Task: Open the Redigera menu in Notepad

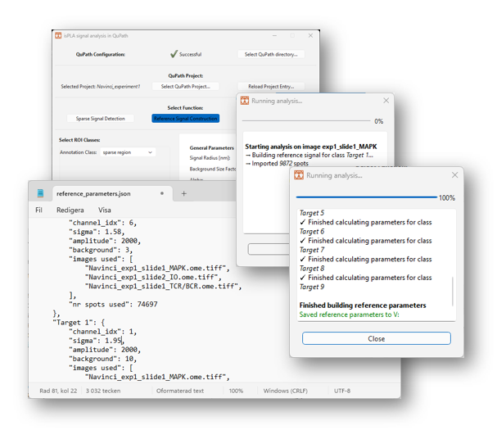Action: point(70,210)
